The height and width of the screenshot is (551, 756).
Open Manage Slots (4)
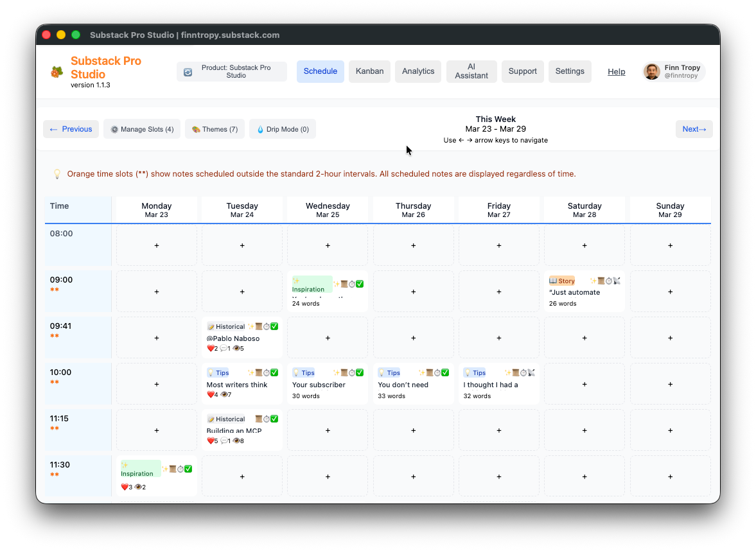[142, 129]
